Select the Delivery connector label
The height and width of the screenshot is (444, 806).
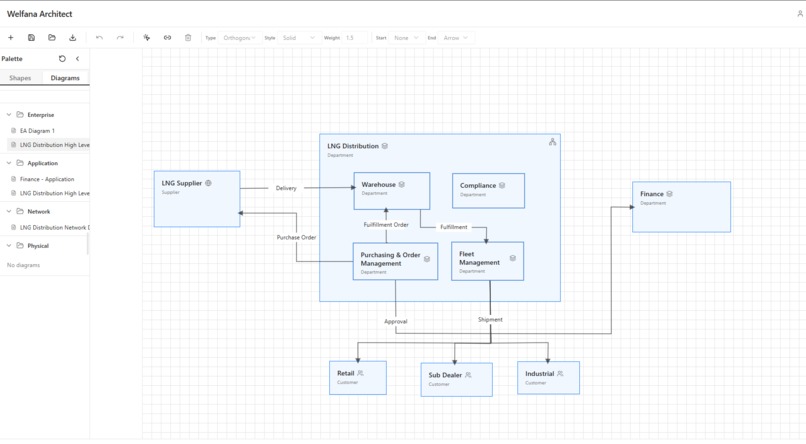(x=286, y=188)
